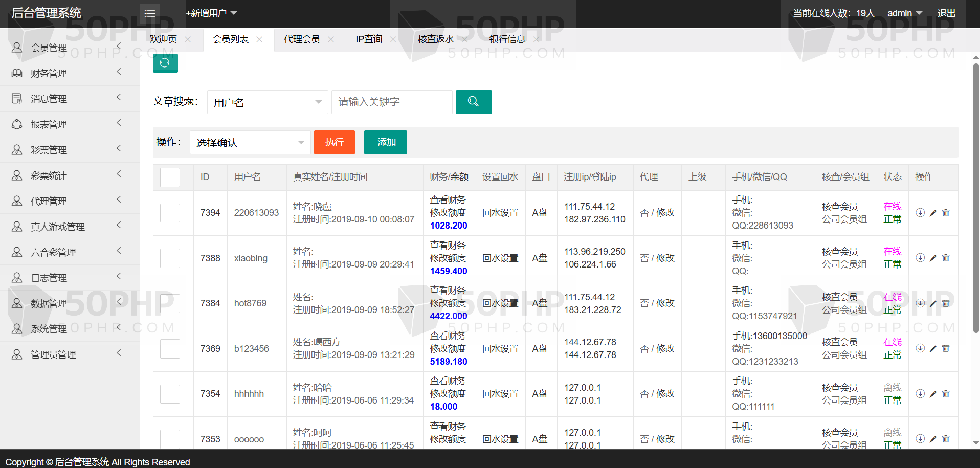
Task: Close the 会员列表 tab with its X
Action: click(x=259, y=39)
